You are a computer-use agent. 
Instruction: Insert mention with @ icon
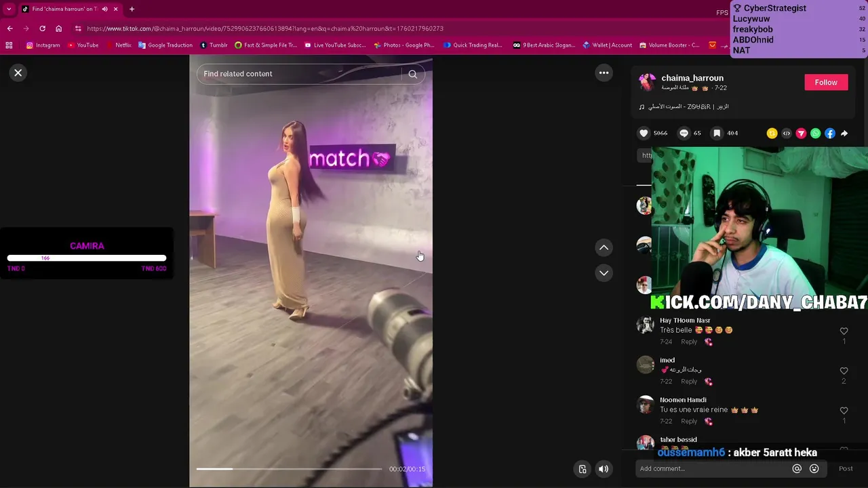pos(797,468)
